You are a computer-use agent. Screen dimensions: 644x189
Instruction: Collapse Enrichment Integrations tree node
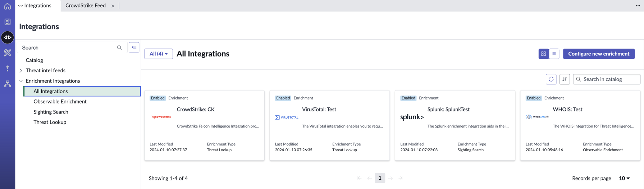[21, 81]
